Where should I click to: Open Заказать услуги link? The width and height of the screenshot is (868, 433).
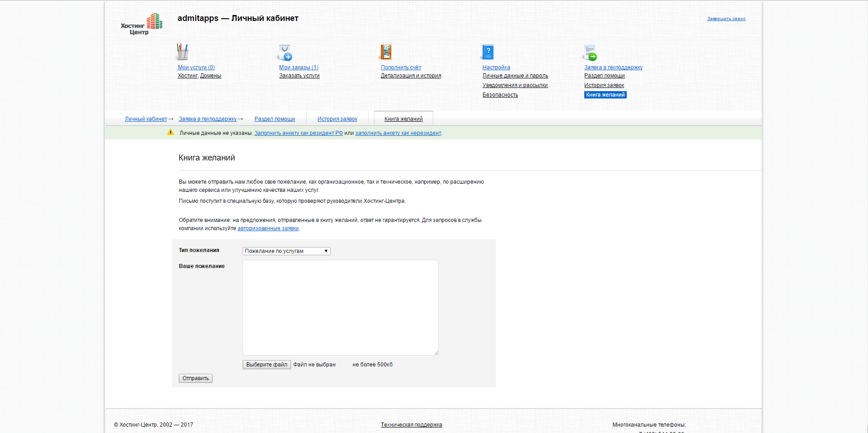pos(299,76)
